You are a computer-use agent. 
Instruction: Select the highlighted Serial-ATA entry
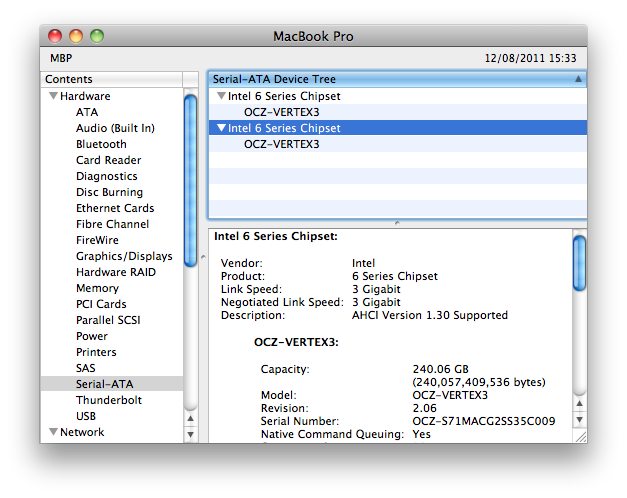(x=112, y=384)
